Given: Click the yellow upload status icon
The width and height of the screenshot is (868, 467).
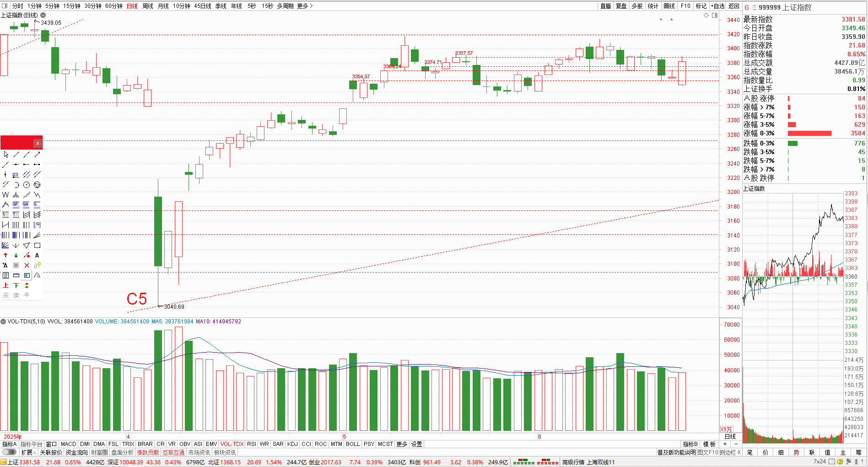Looking at the screenshot, I should [x=840, y=462].
